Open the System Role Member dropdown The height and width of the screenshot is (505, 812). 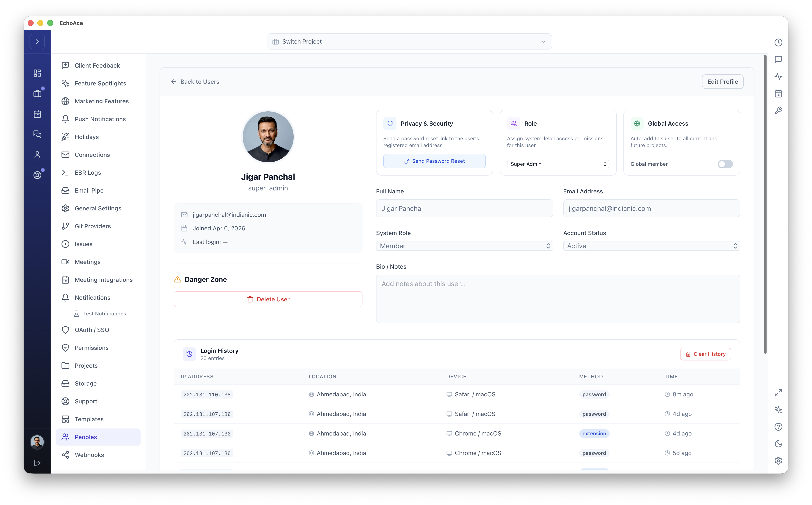pos(464,246)
